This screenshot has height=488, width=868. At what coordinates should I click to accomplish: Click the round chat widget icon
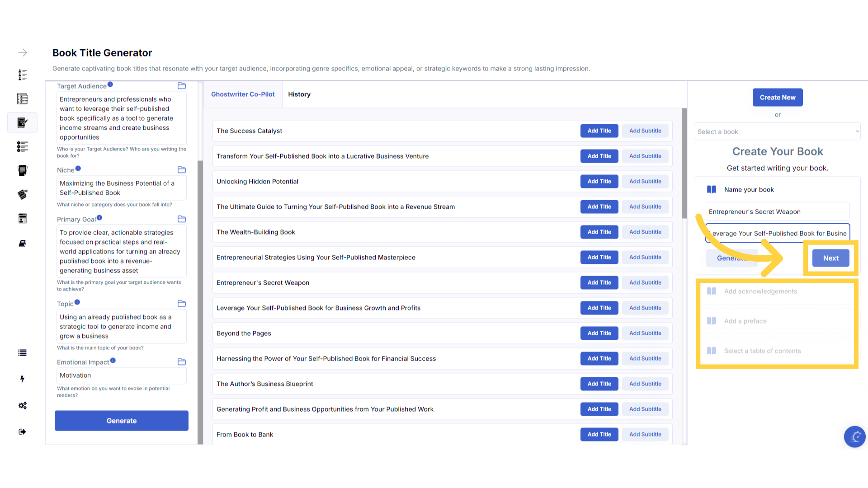[x=854, y=436]
